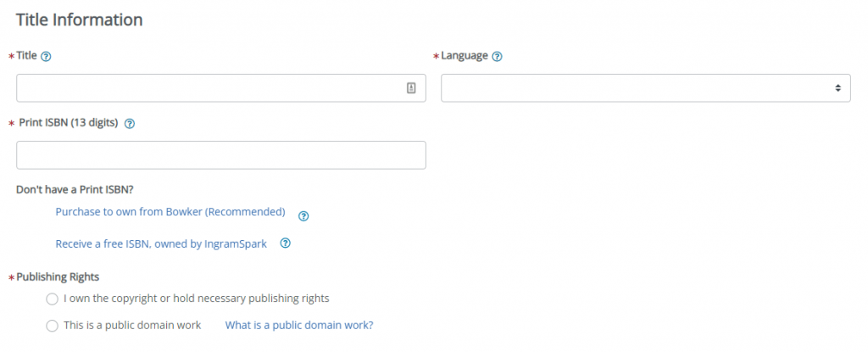Select This is a public domain work
The width and height of the screenshot is (868, 352).
tap(52, 326)
